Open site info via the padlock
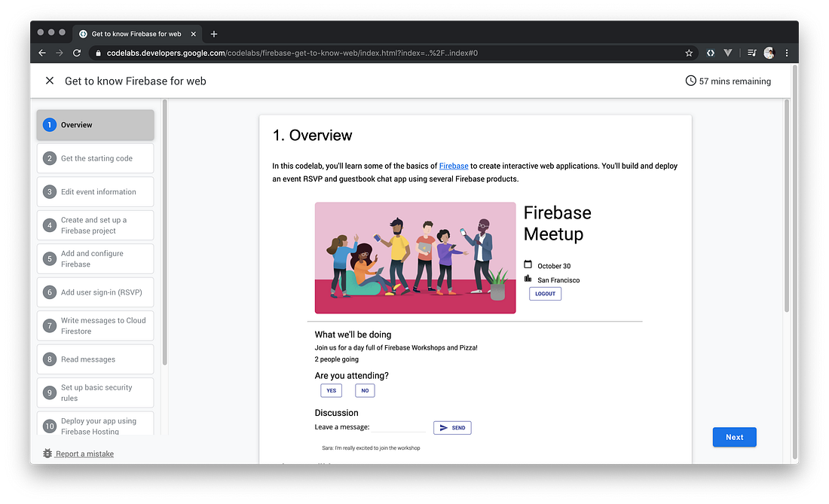 [98, 53]
